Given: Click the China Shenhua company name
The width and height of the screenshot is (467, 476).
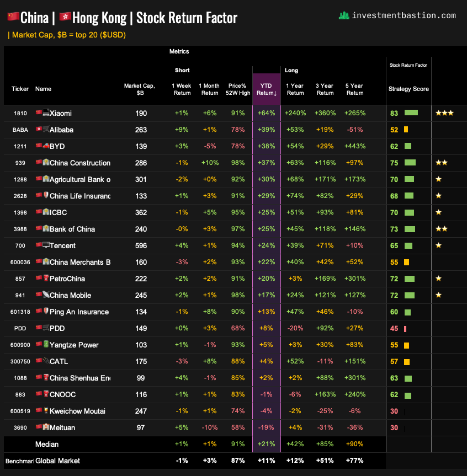Looking at the screenshot, I should click(80, 378).
